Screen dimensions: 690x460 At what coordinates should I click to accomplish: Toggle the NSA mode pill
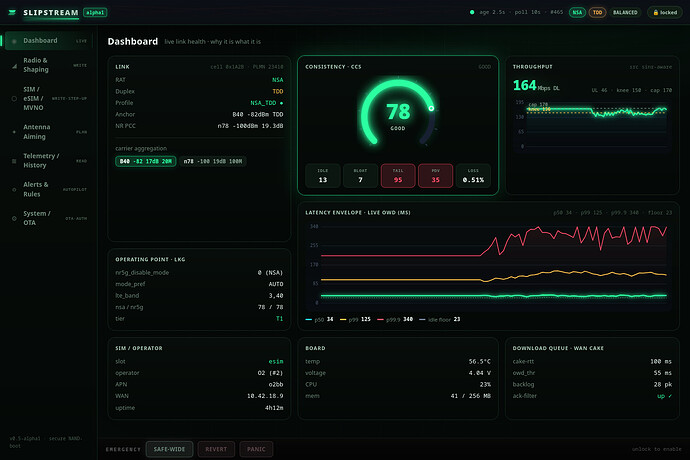(x=577, y=12)
